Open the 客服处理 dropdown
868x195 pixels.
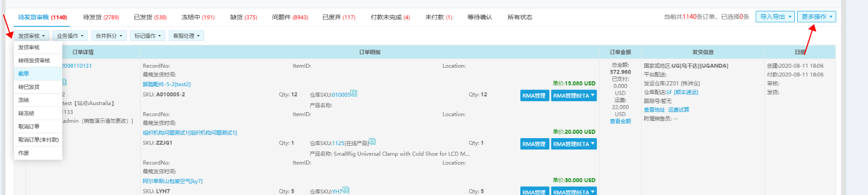[x=186, y=36]
